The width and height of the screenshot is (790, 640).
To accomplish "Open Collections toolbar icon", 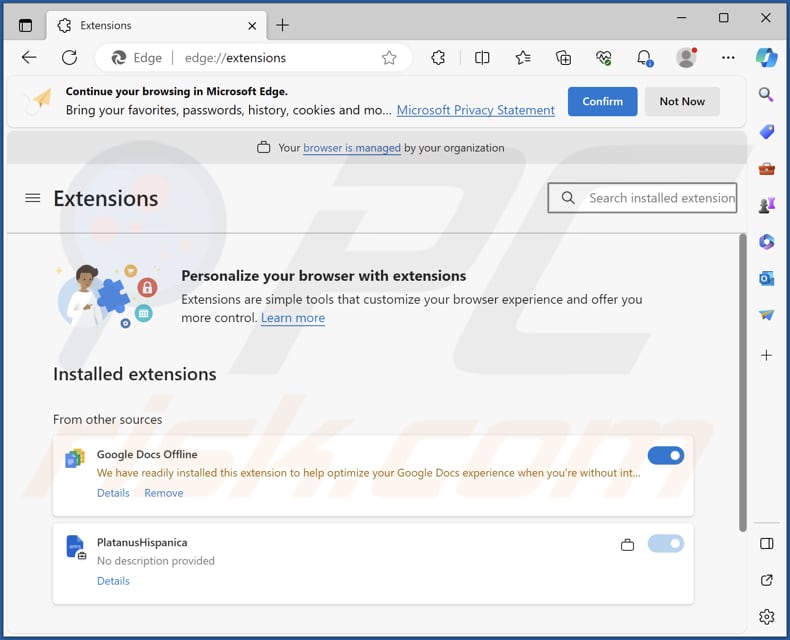I will coord(563,58).
